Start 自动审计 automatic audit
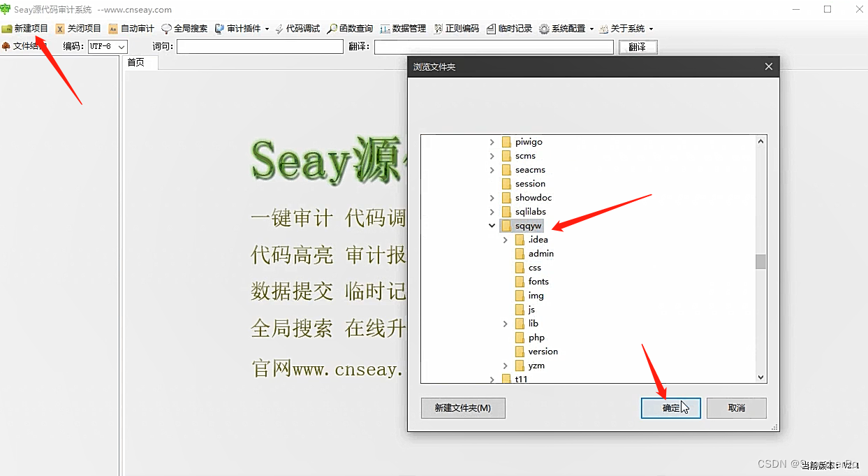868x476 pixels. click(131, 29)
